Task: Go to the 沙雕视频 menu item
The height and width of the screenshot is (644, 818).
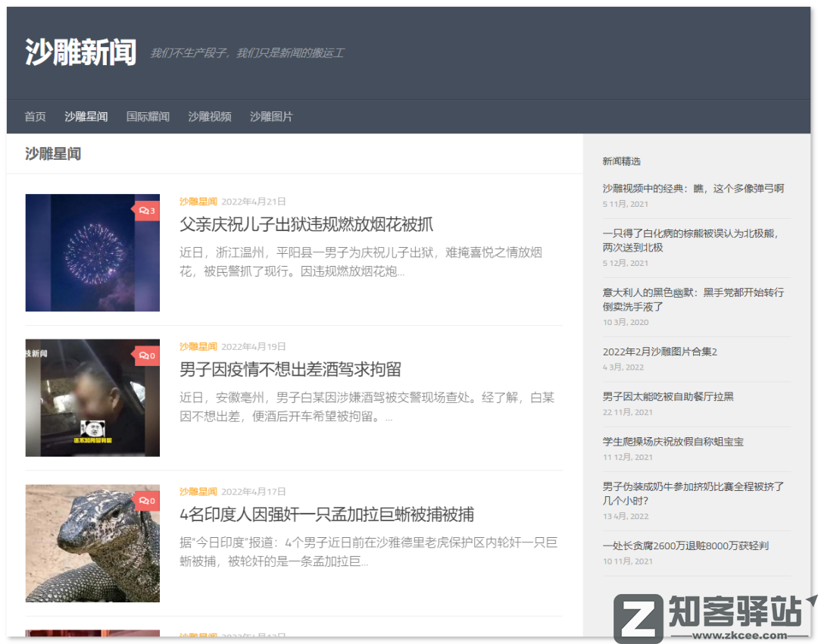Action: coord(210,117)
